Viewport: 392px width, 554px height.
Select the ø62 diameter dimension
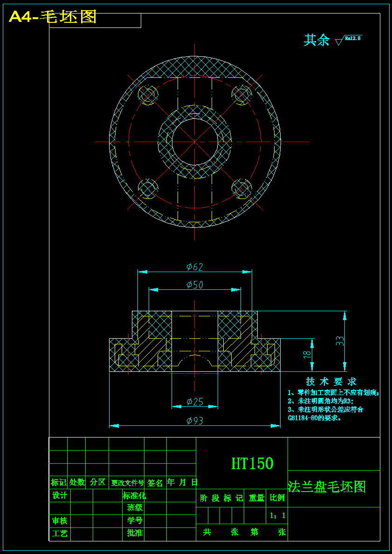click(195, 267)
